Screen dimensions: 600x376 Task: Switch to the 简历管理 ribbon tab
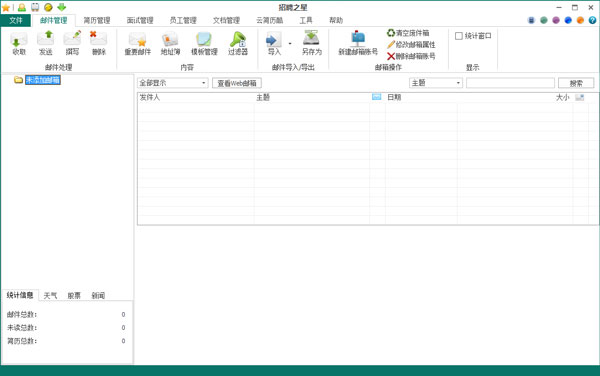point(97,20)
